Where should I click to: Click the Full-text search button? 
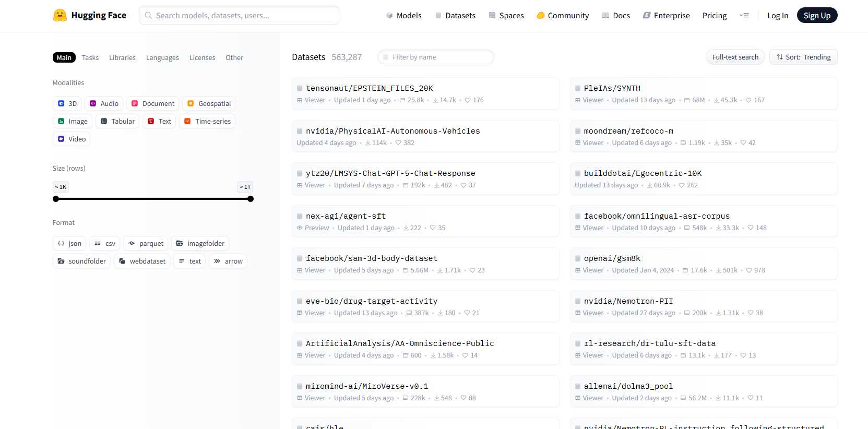click(735, 57)
